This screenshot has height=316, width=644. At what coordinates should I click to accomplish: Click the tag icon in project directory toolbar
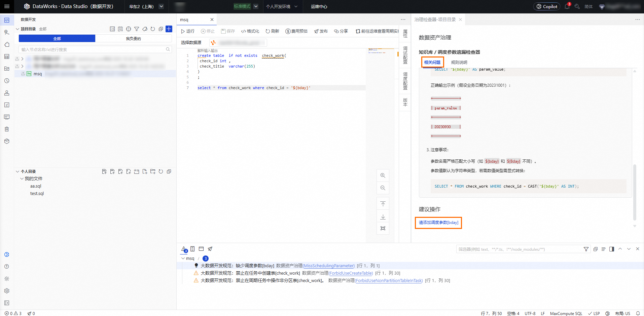(145, 29)
